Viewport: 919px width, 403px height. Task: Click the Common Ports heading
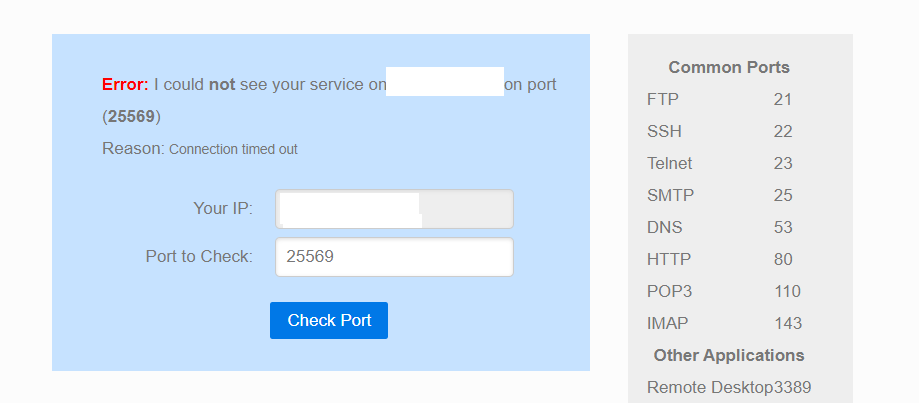coord(729,68)
